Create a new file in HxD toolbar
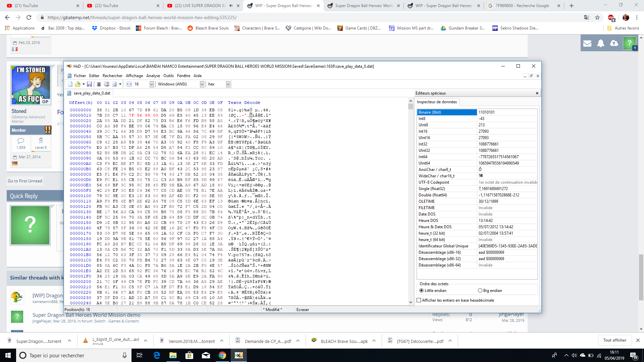This screenshot has height=362, width=644. pyautogui.click(x=70, y=84)
